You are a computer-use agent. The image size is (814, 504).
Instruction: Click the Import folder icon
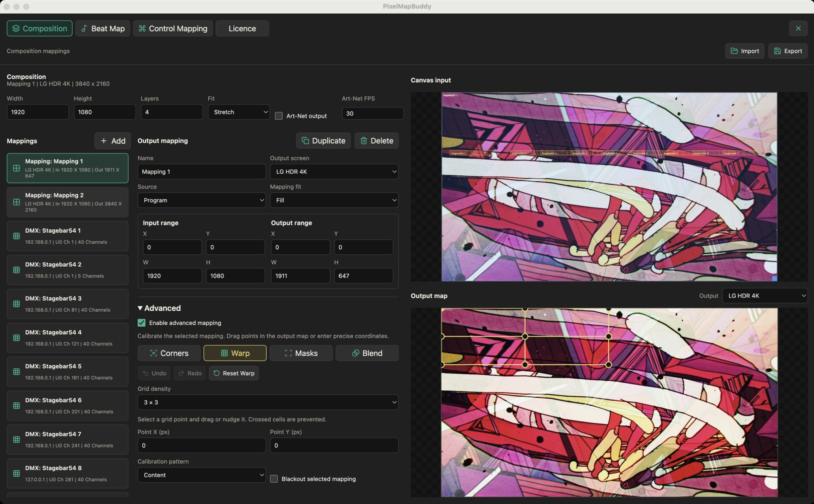point(734,51)
